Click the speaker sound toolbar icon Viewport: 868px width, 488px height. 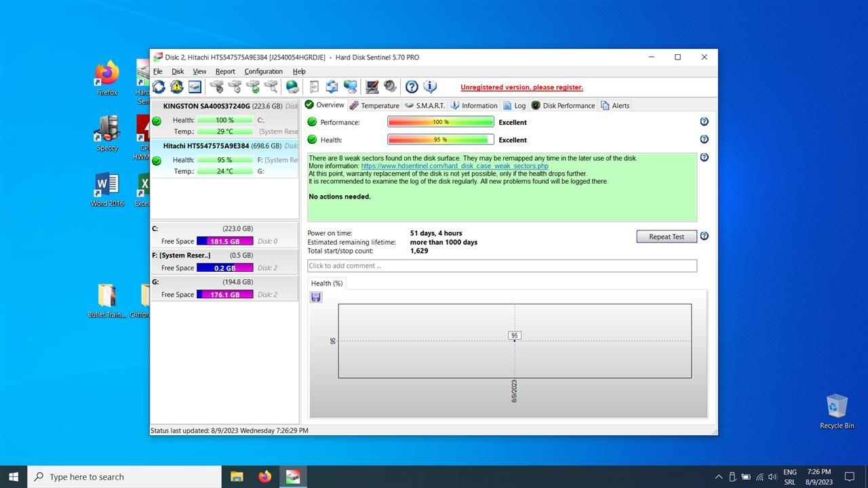click(x=390, y=87)
